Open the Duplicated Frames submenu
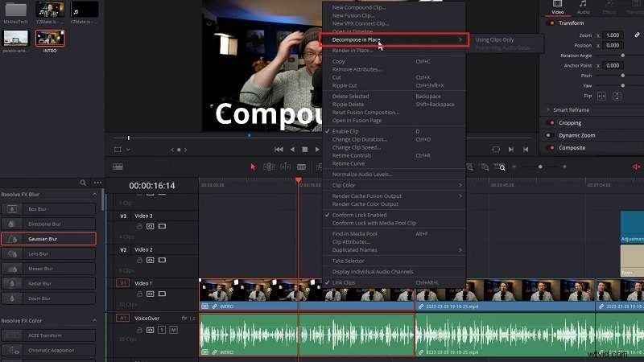This screenshot has width=644, height=362. coord(394,250)
